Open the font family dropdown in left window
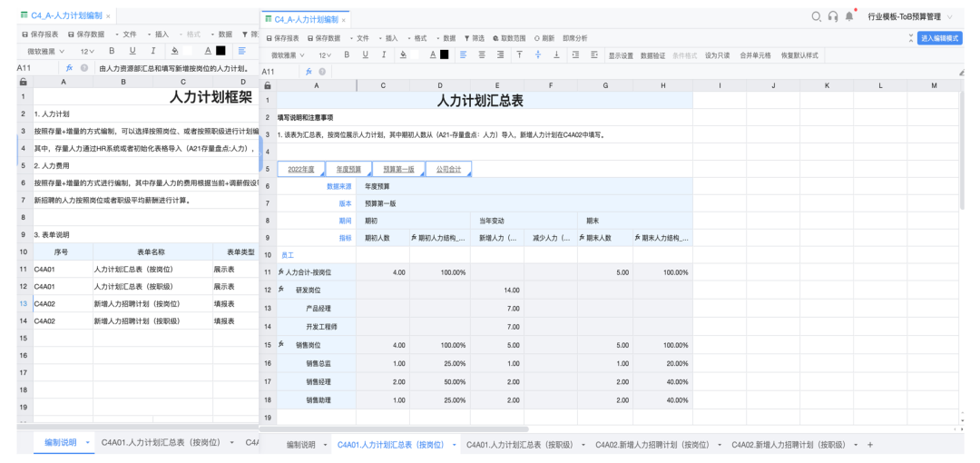Image resolution: width=980 pixels, height=463 pixels. 45,52
